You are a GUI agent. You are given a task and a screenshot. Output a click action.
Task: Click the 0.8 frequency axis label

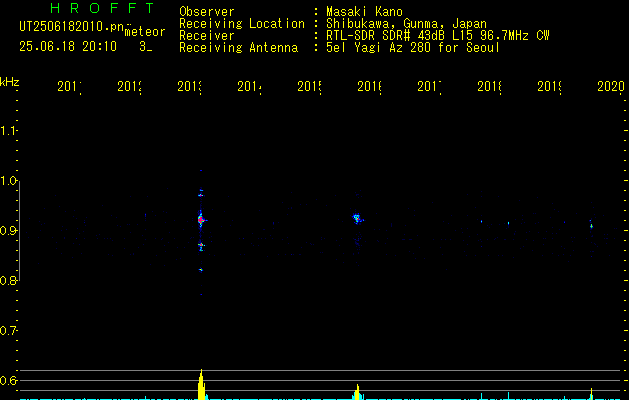coord(8,280)
